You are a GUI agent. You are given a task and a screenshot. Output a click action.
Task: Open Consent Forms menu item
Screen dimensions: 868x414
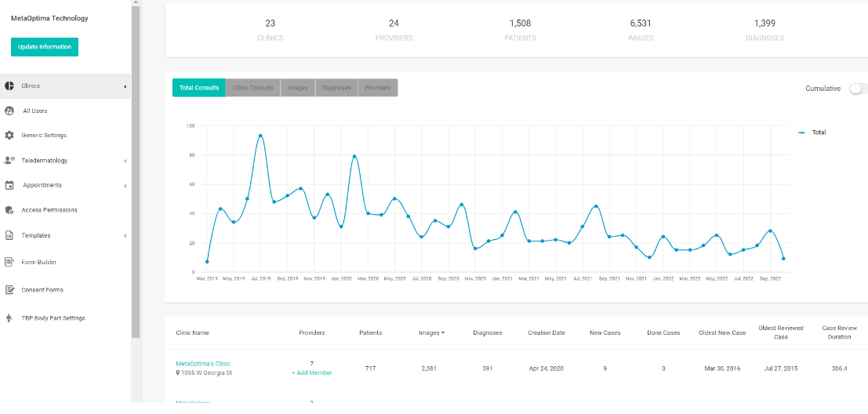[x=42, y=290]
